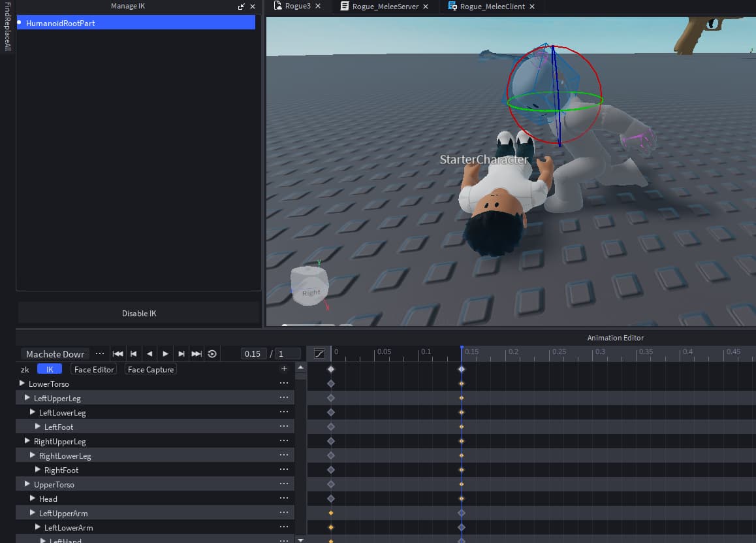Play animation in reverse

(150, 354)
